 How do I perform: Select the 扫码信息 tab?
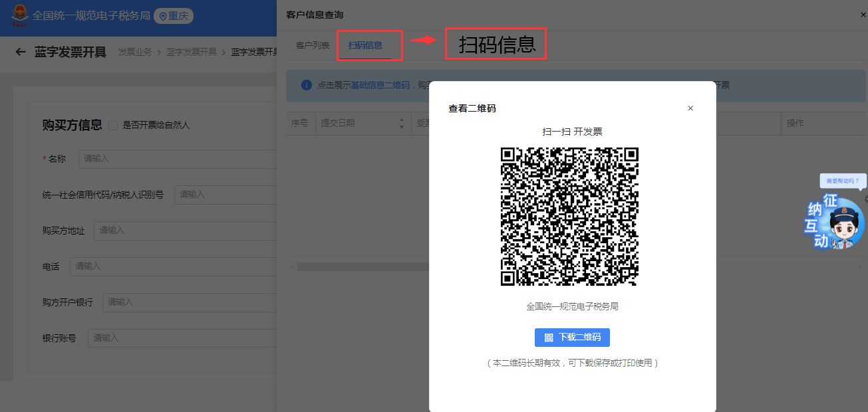365,45
